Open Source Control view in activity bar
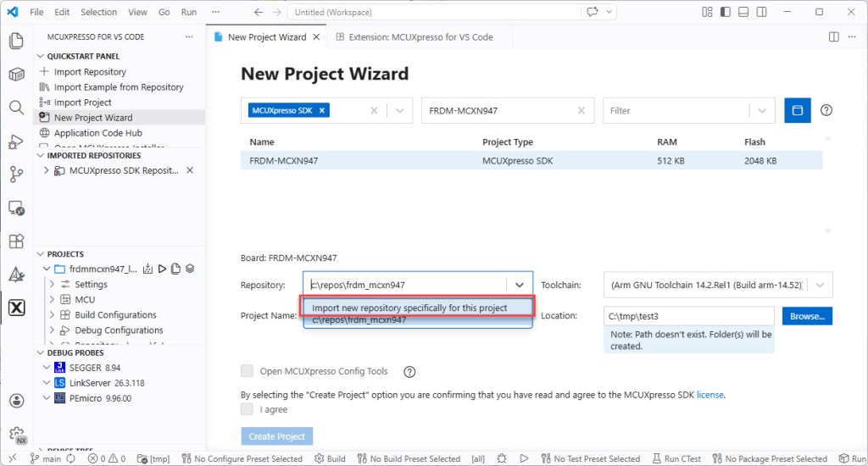 16,175
